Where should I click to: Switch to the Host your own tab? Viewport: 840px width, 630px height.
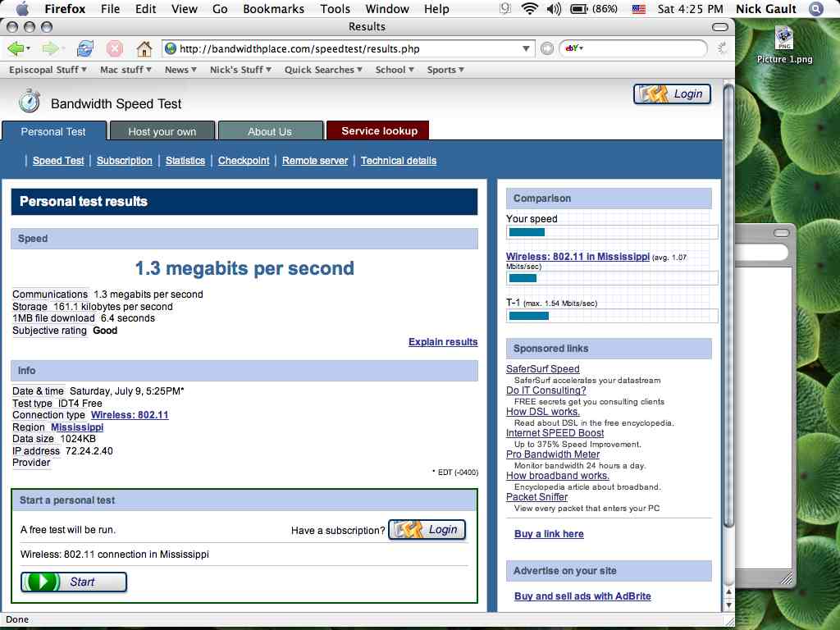(x=162, y=131)
